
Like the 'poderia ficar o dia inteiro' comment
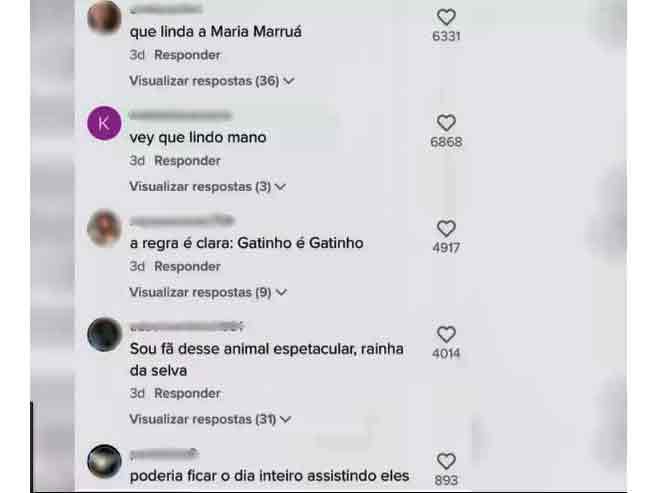(x=446, y=462)
